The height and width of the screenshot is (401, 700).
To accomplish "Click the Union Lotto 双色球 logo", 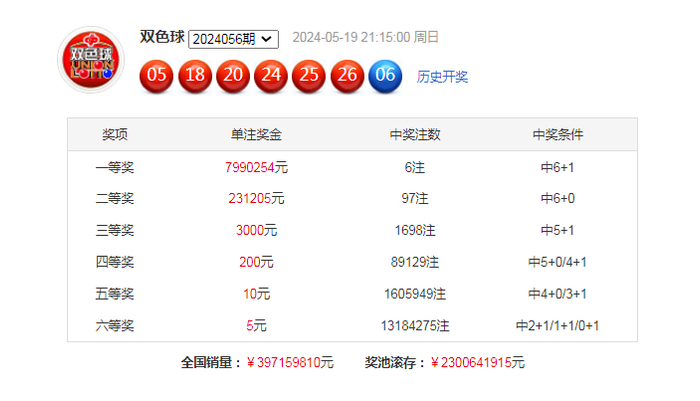I will tap(91, 59).
